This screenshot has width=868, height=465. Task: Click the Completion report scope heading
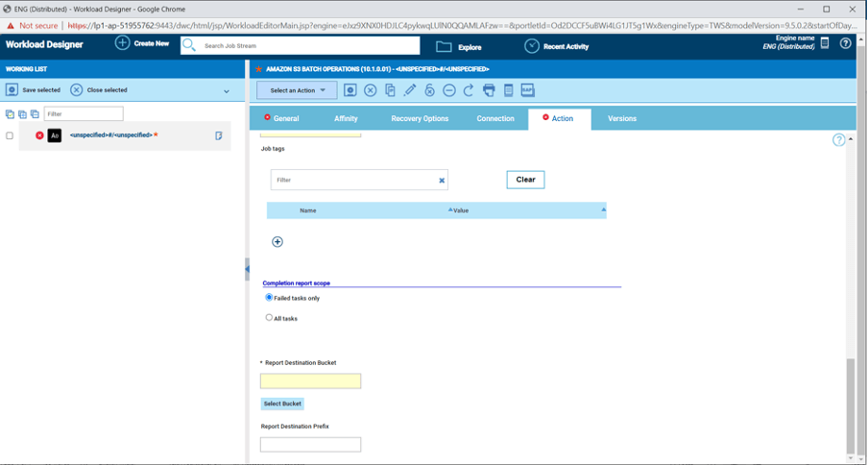point(296,282)
